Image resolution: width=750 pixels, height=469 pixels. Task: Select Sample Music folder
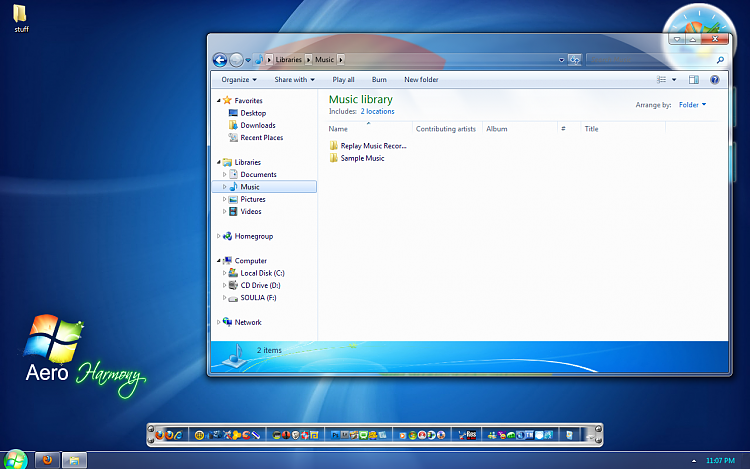[x=357, y=158]
